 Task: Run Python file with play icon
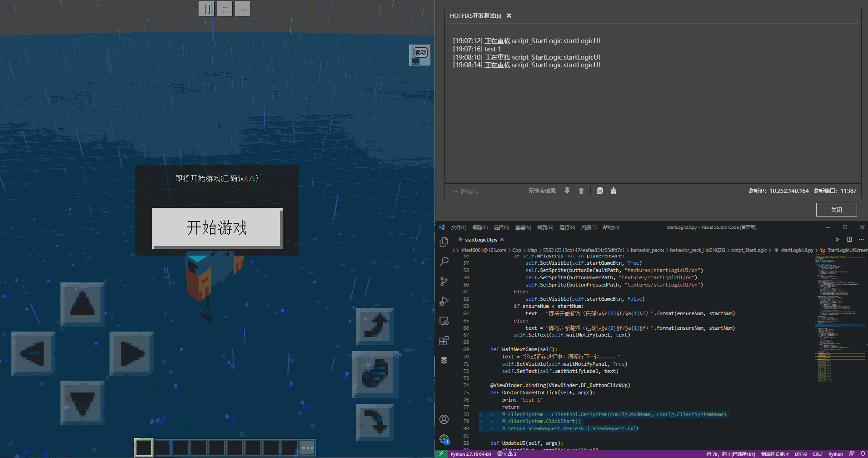pyautogui.click(x=837, y=240)
